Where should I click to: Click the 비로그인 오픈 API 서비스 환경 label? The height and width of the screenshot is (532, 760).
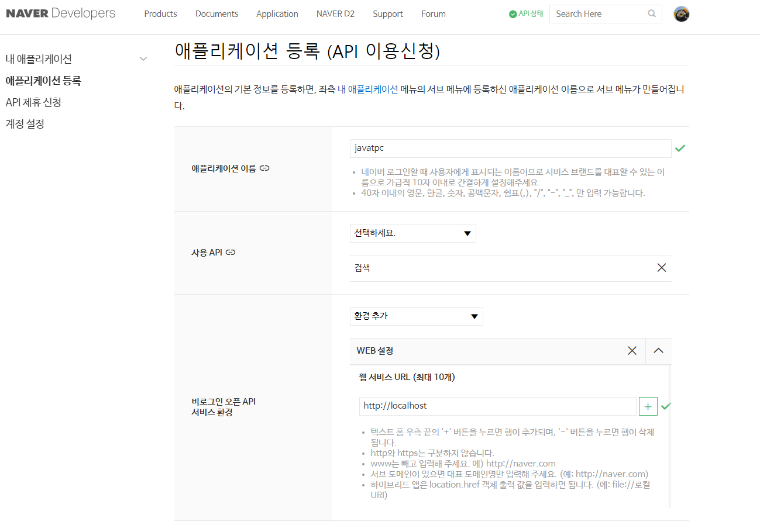click(223, 407)
